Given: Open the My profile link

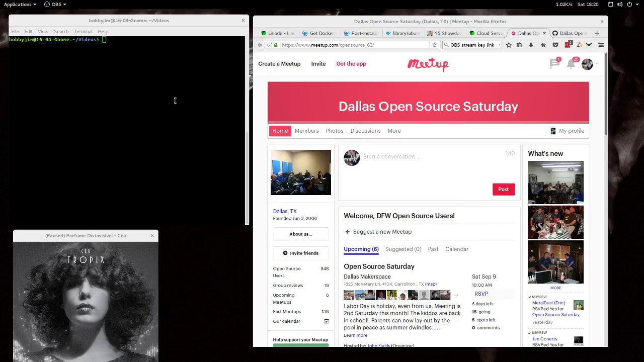Looking at the screenshot, I should pos(568,131).
